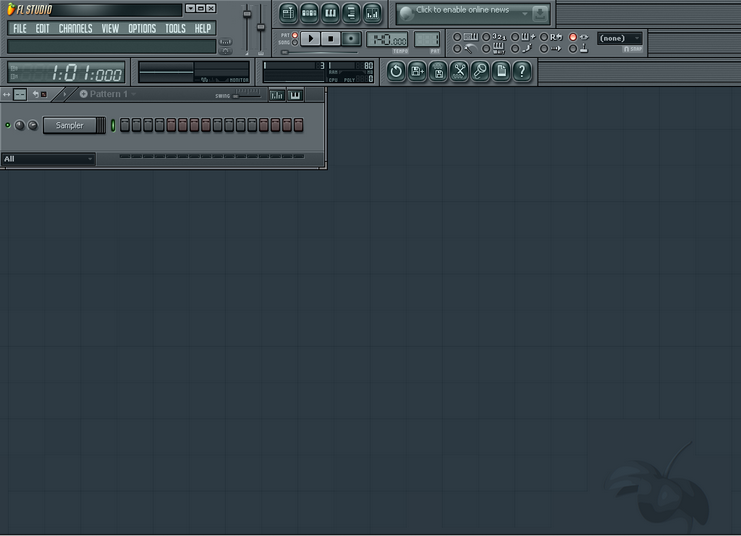Open graph editor icon in Step Sequencer
The height and width of the screenshot is (536, 741).
coord(276,95)
